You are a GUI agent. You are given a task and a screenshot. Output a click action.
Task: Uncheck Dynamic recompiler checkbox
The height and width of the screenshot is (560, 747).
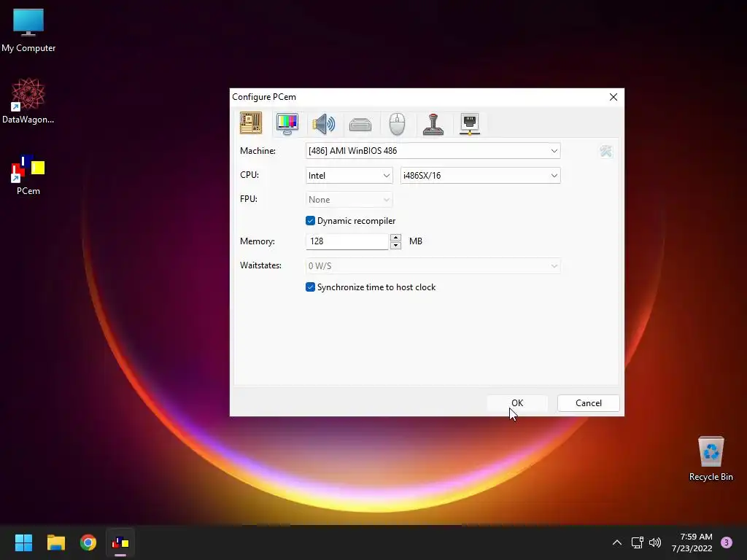click(x=310, y=220)
